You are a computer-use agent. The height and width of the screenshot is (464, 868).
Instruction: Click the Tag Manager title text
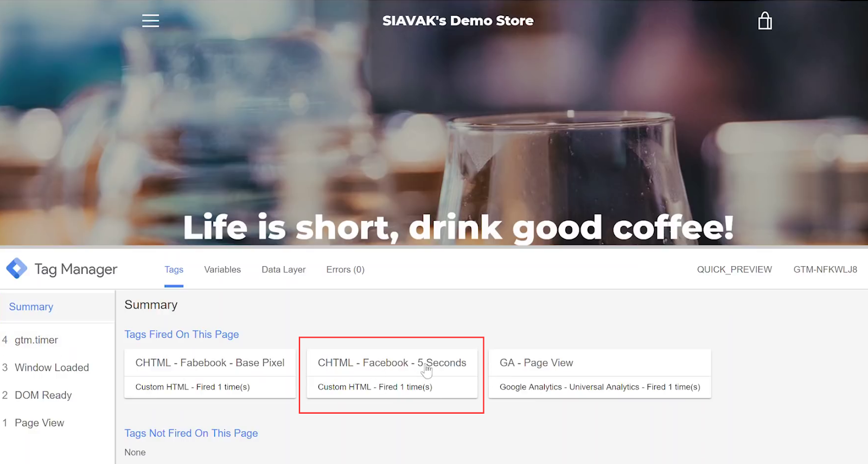click(x=76, y=269)
